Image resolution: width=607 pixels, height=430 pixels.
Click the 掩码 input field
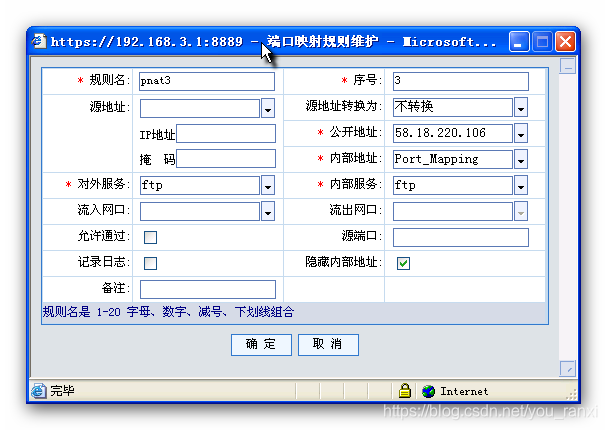pos(226,159)
